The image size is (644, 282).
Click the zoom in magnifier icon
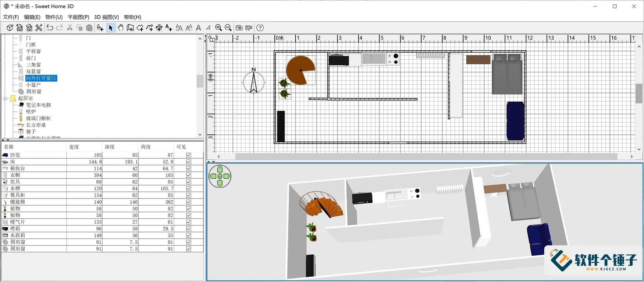point(218,28)
